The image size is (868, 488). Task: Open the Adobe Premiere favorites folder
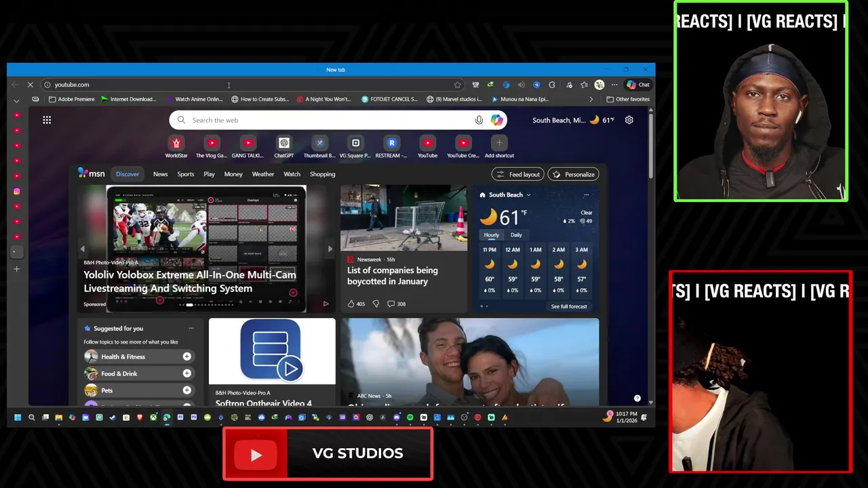(x=72, y=99)
